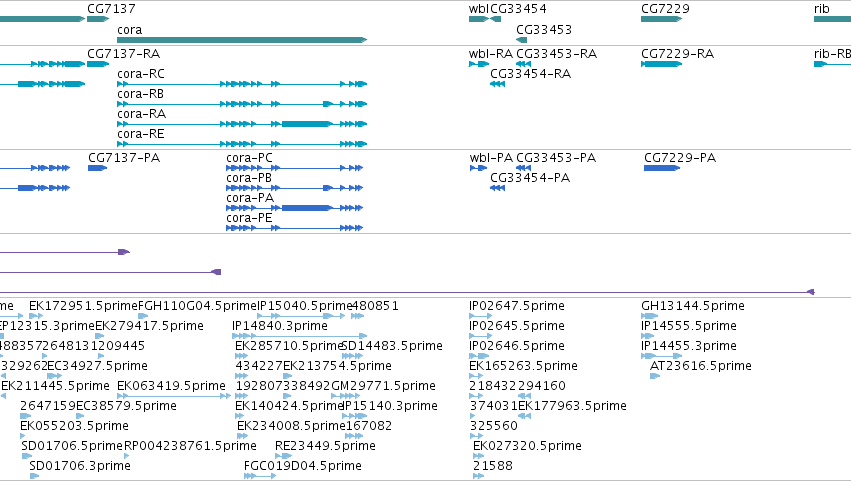Click the CG7229 gene bar

(x=661, y=19)
